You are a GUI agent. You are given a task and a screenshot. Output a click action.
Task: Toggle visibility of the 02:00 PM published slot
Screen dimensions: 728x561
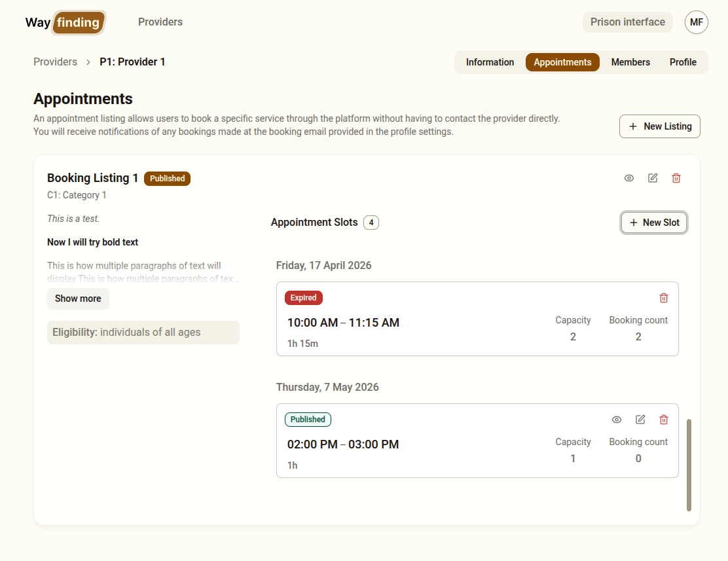click(x=617, y=420)
